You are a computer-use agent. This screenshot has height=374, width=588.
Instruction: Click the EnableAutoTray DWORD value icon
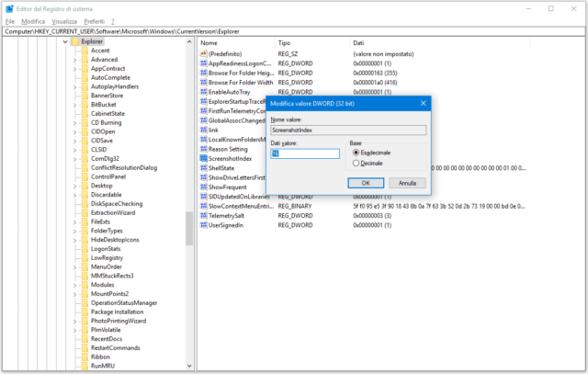click(203, 92)
